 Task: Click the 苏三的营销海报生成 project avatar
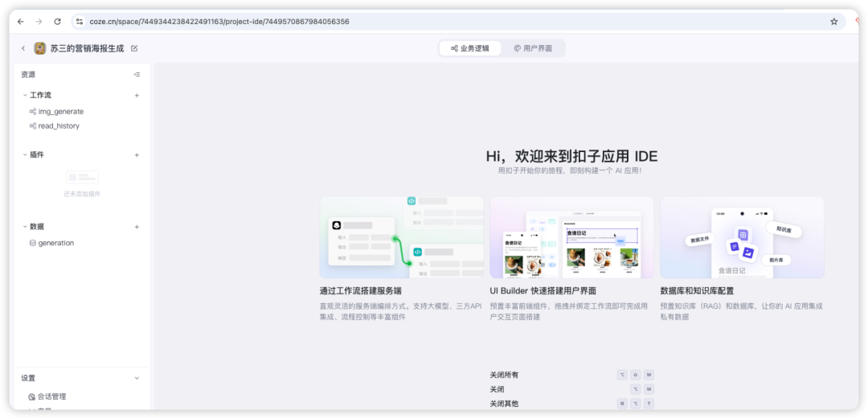[40, 48]
